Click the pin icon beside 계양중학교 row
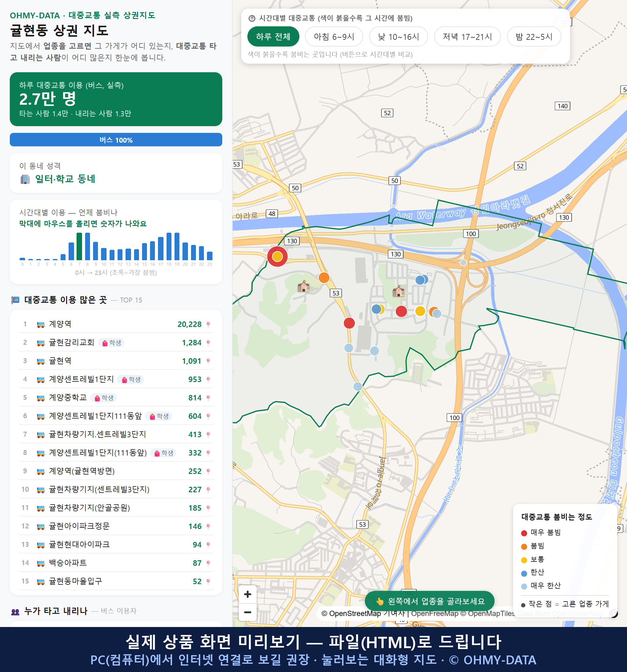627x672 pixels. pyautogui.click(x=208, y=397)
